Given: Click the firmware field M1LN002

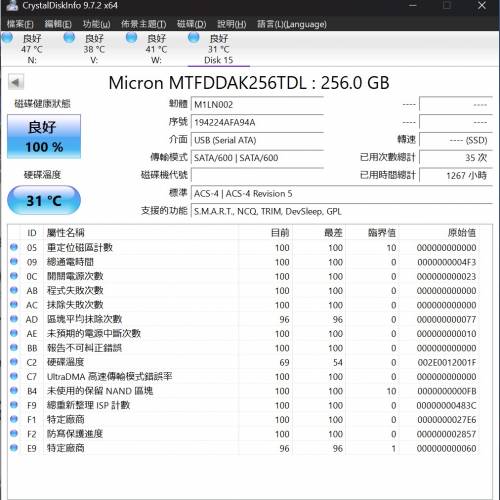Looking at the screenshot, I should (257, 104).
